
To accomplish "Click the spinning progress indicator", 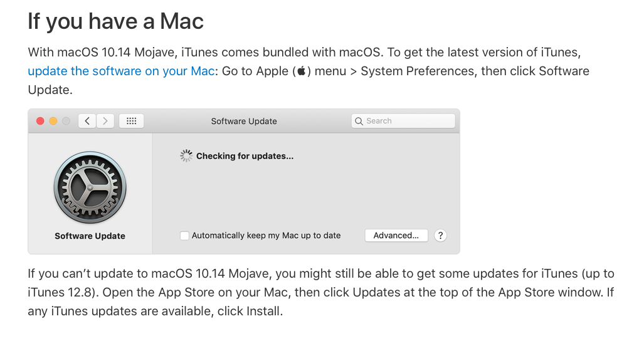I will pos(186,155).
